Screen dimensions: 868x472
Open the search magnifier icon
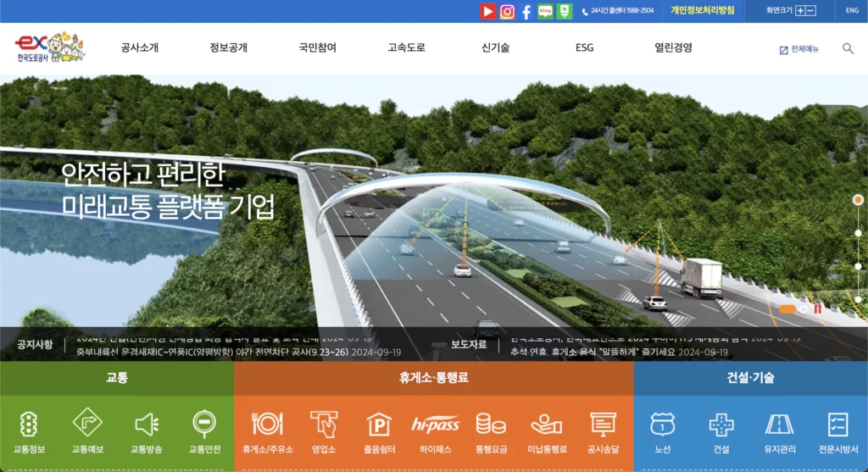pyautogui.click(x=848, y=48)
